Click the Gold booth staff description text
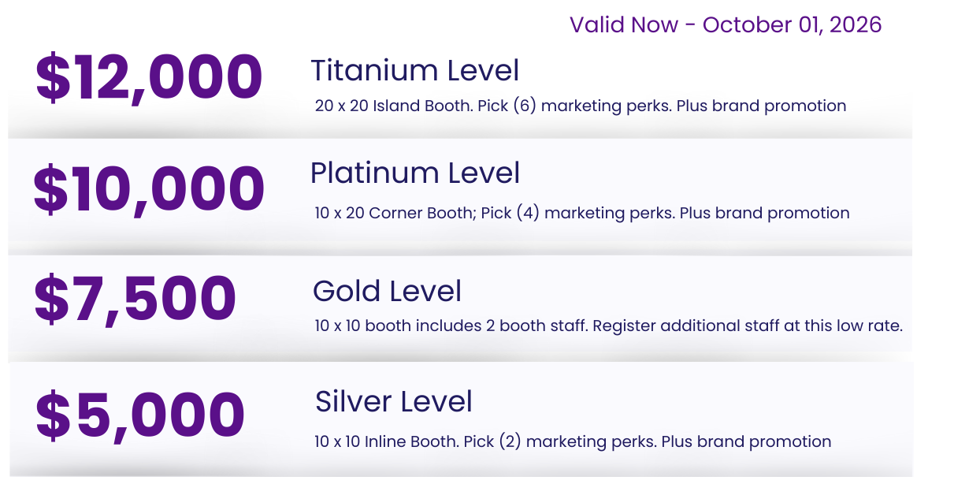This screenshot has height=484, width=980. pos(451,326)
